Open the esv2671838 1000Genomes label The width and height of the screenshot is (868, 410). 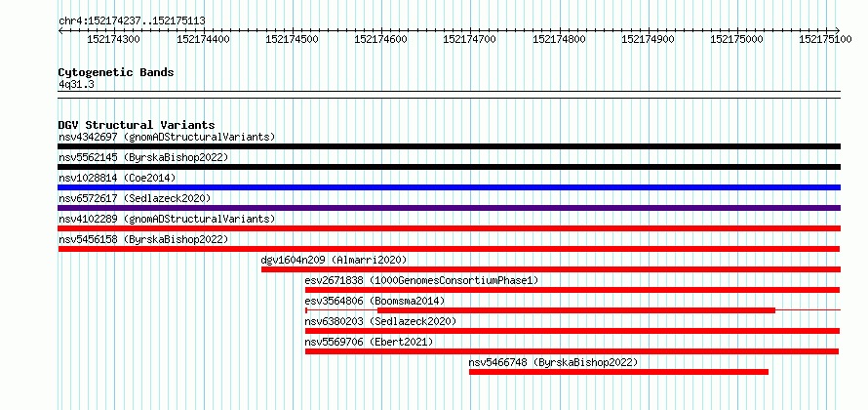(421, 280)
